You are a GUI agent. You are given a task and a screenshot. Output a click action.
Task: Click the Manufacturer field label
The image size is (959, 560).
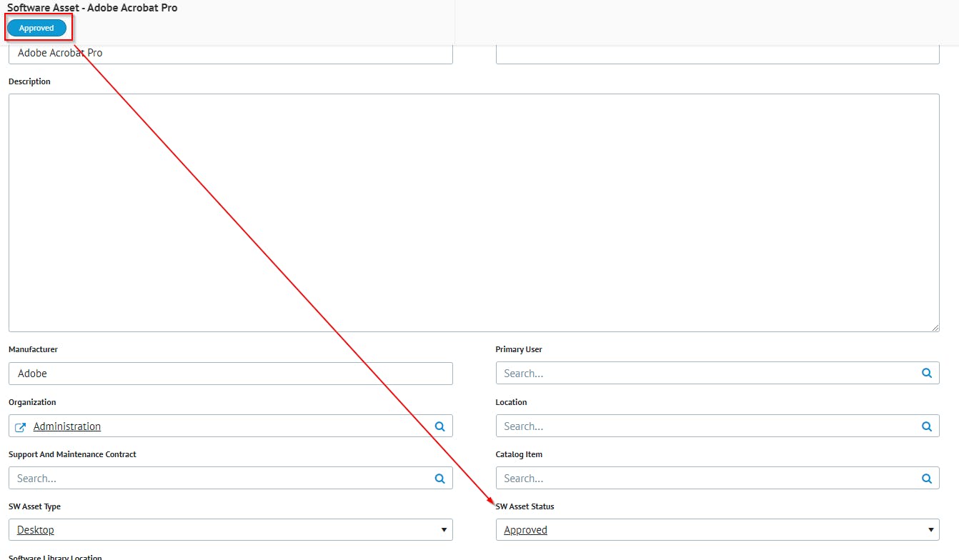click(33, 349)
